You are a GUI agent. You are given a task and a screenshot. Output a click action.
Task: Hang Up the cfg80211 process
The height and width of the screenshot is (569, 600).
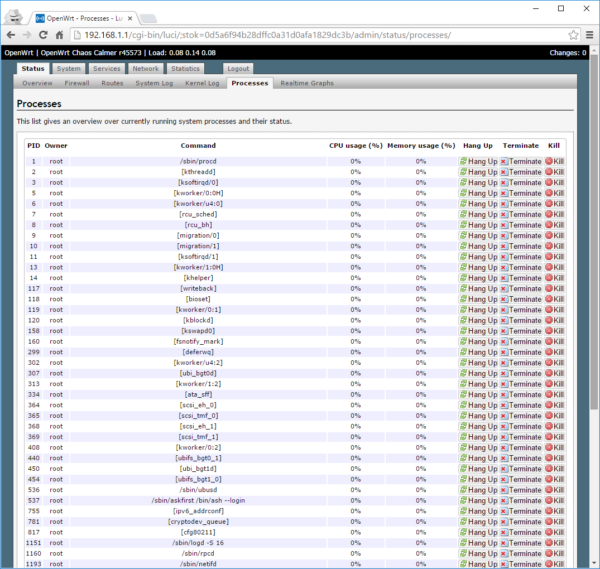478,532
